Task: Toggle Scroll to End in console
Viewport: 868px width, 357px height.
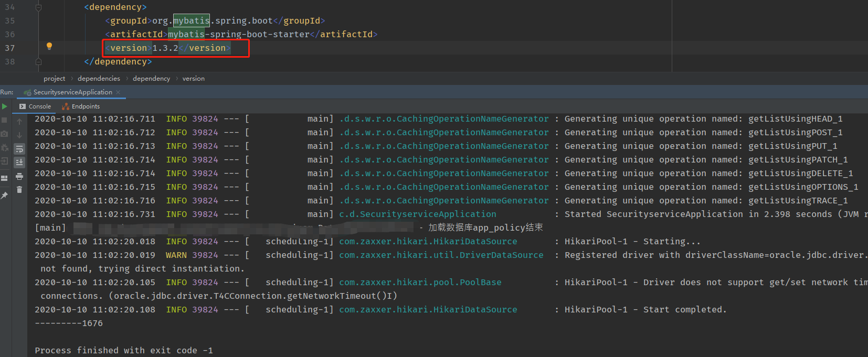Action: 19,163
